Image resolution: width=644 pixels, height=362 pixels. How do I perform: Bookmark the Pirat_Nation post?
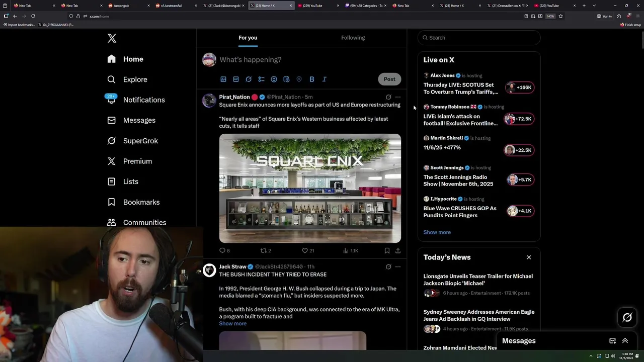point(387,250)
